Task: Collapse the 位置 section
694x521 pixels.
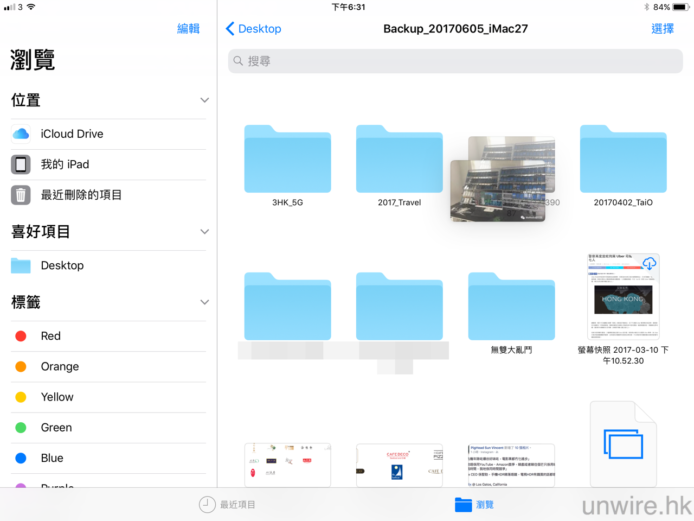Action: coord(204,100)
